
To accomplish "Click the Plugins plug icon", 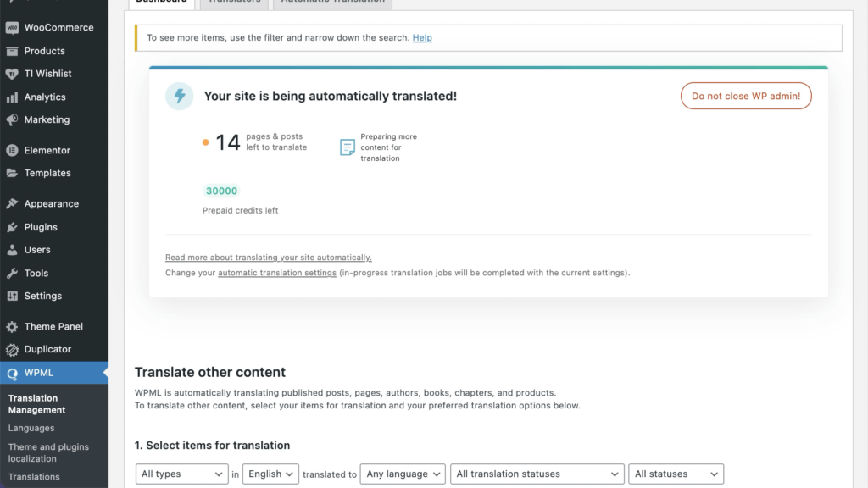I will point(12,227).
